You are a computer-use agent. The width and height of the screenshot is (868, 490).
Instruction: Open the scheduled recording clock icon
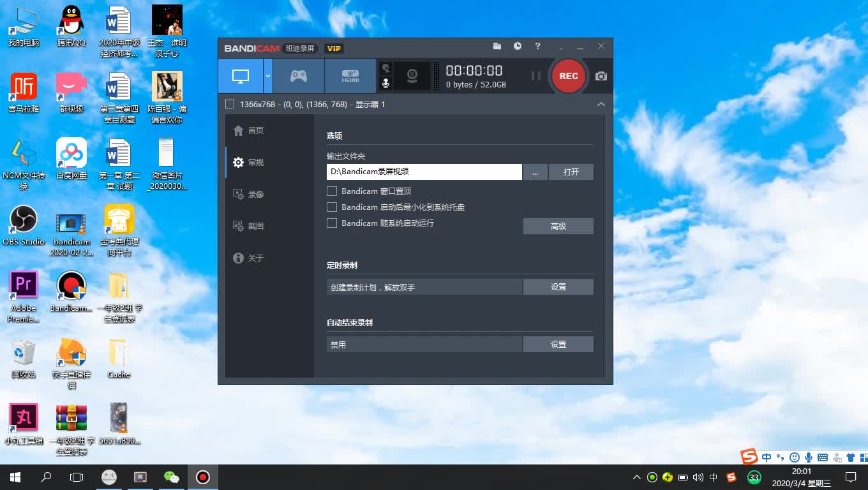(x=518, y=47)
